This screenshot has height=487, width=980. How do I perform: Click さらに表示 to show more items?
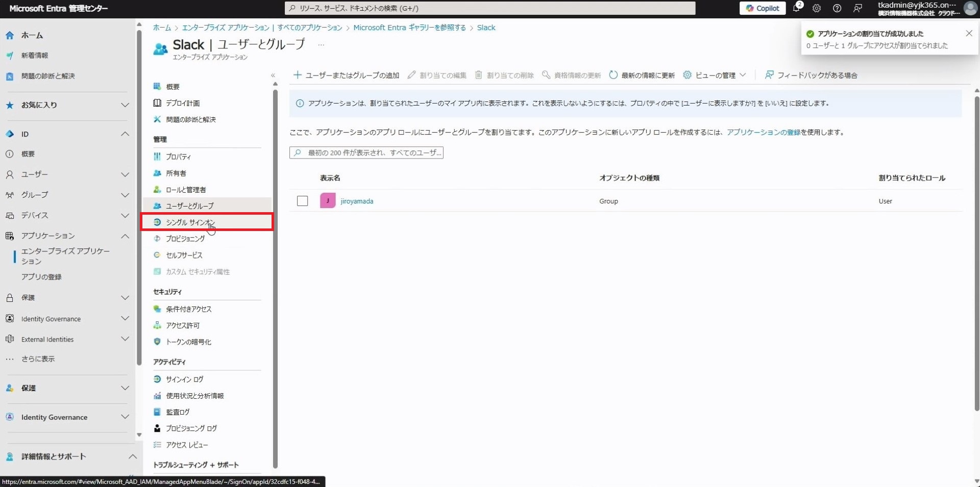coord(38,359)
